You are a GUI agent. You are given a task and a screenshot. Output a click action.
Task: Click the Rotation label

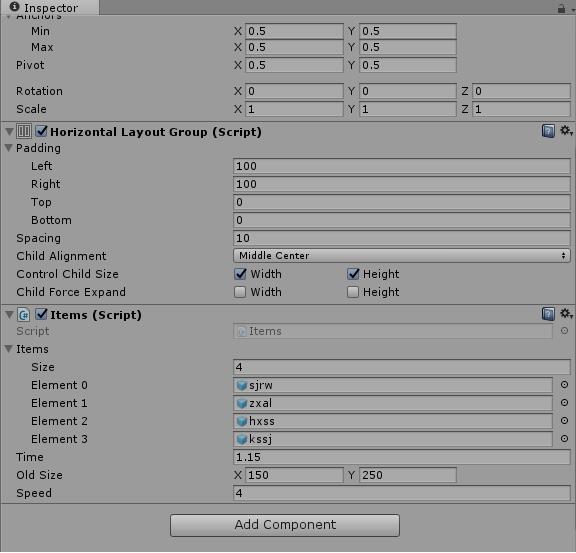39,91
